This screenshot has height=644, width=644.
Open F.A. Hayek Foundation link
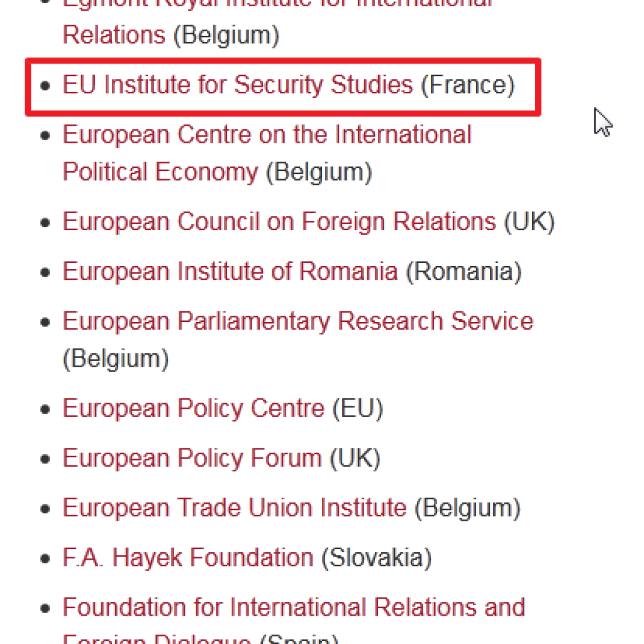click(188, 557)
